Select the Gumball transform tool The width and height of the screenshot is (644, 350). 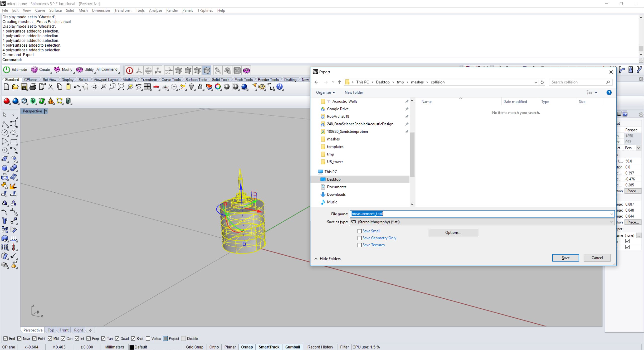[292, 347]
